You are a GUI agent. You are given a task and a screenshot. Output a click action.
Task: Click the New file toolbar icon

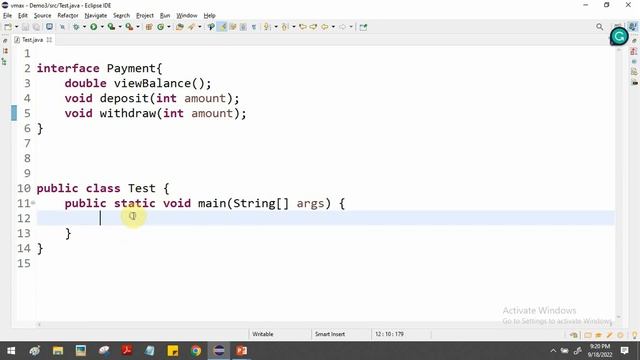[x=8, y=27]
